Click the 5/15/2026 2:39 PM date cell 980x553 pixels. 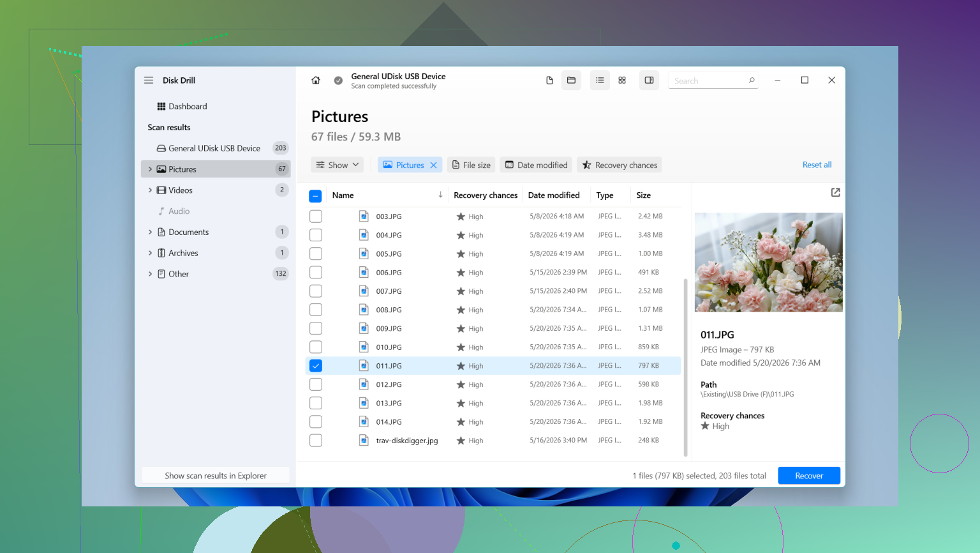click(558, 273)
